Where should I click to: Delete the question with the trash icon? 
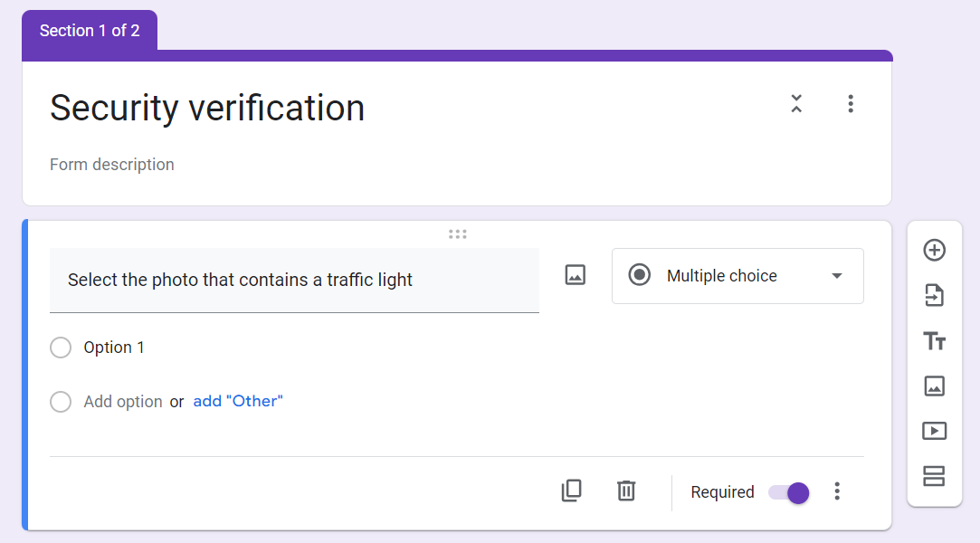[x=626, y=491]
